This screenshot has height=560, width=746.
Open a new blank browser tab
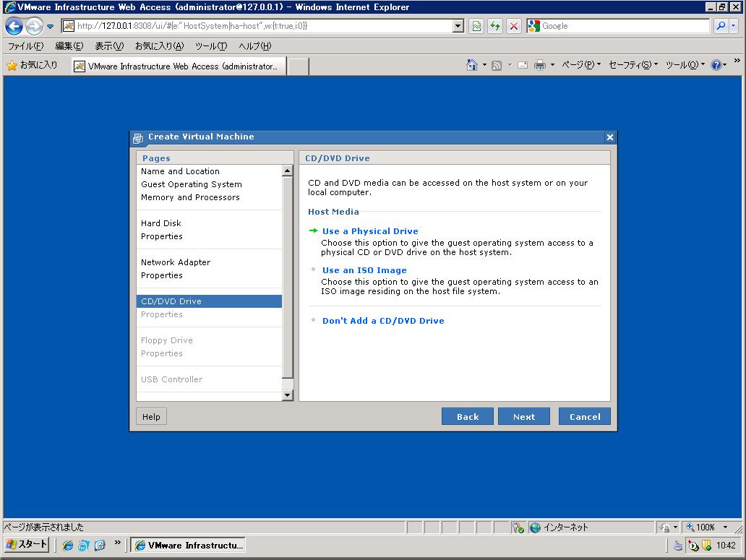(299, 66)
